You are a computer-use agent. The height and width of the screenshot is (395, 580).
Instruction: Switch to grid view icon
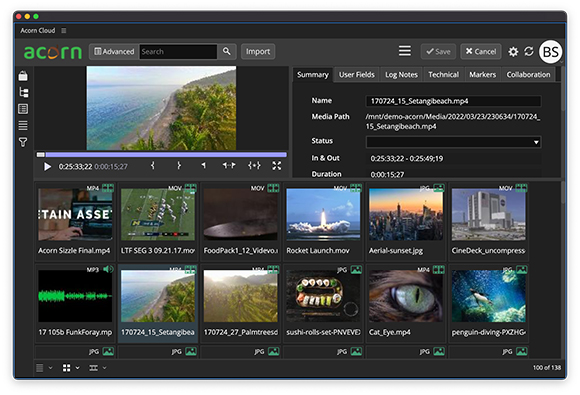click(66, 368)
